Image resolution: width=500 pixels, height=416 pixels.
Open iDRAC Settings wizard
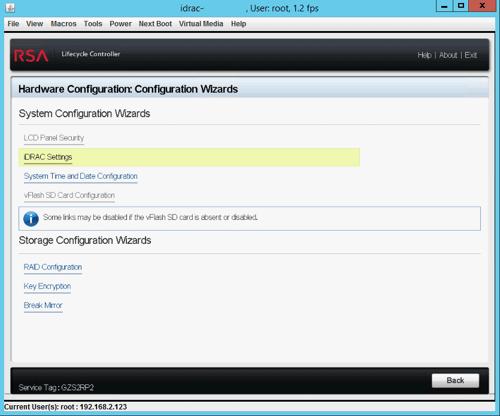pos(48,157)
